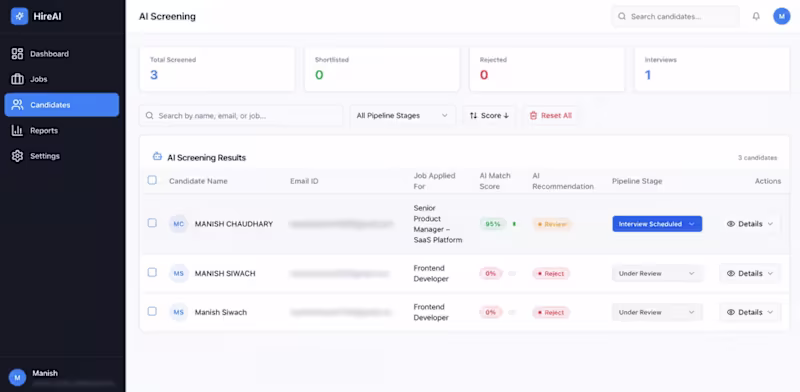Toggle the select-all checkbox in table header
Screen dimensions: 800x392
tap(152, 180)
